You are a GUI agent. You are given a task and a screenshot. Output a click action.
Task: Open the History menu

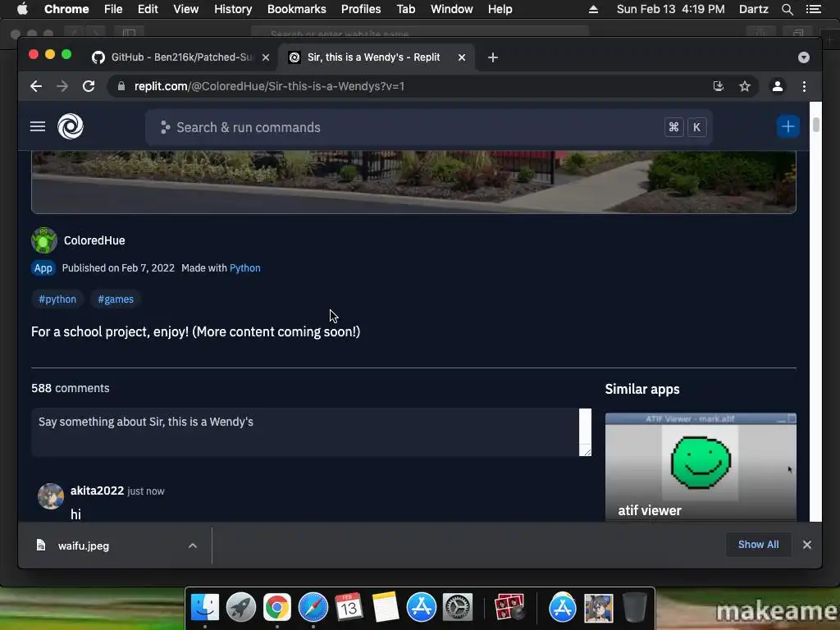pyautogui.click(x=233, y=9)
